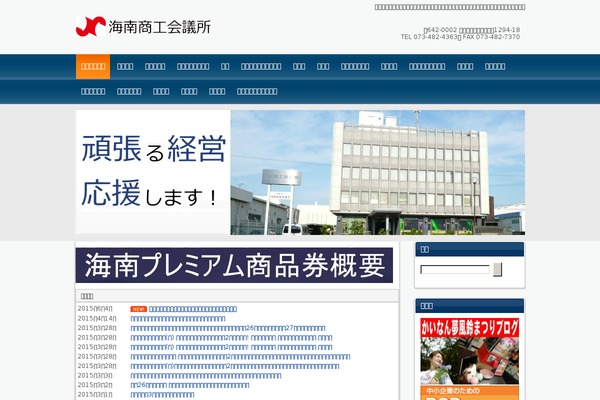The width and height of the screenshot is (600, 400).
Task: Click the TEL 073-482-4363 header text
Action: (429, 37)
